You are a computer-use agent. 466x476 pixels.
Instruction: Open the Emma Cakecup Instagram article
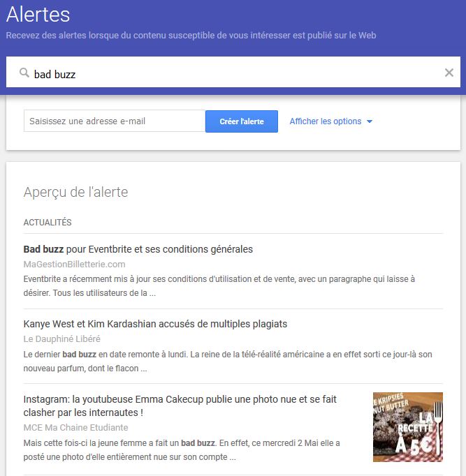coord(180,406)
